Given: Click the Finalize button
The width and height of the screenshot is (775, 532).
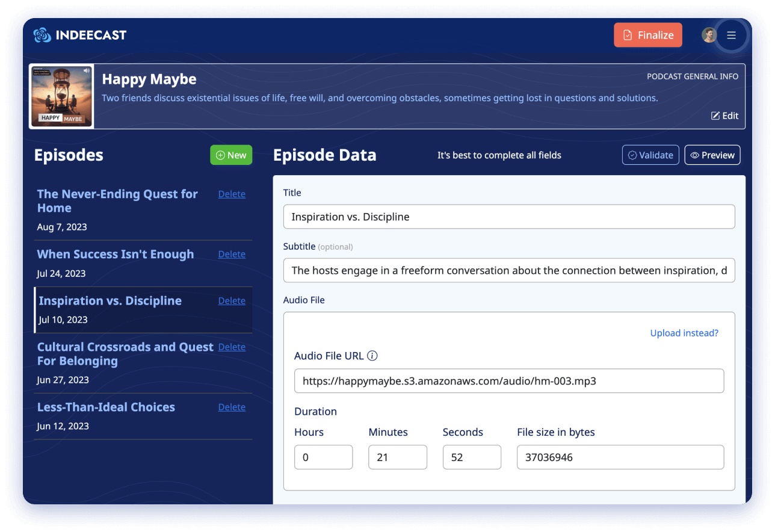Looking at the screenshot, I should coord(648,35).
